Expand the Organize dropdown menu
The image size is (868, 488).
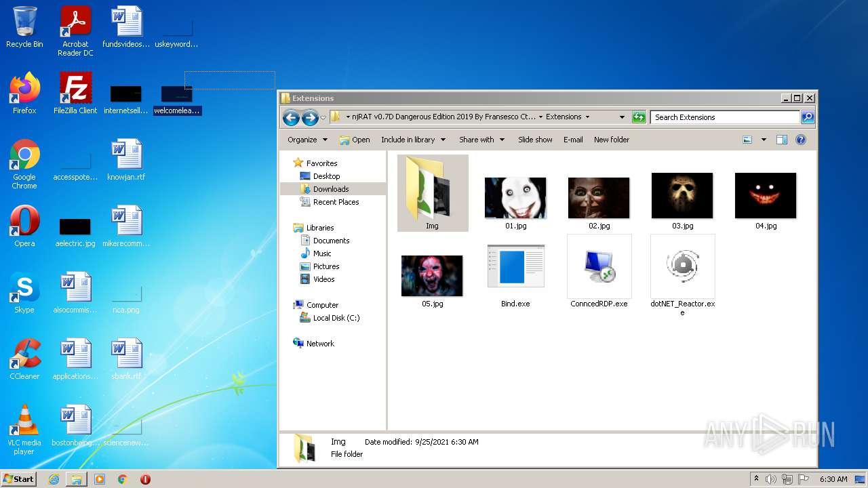(308, 140)
